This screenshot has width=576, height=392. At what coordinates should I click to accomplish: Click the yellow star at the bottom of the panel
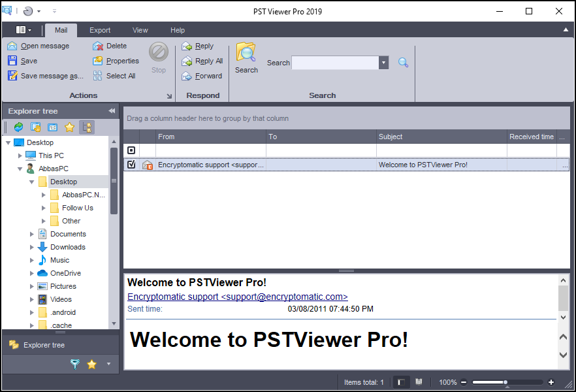point(91,364)
